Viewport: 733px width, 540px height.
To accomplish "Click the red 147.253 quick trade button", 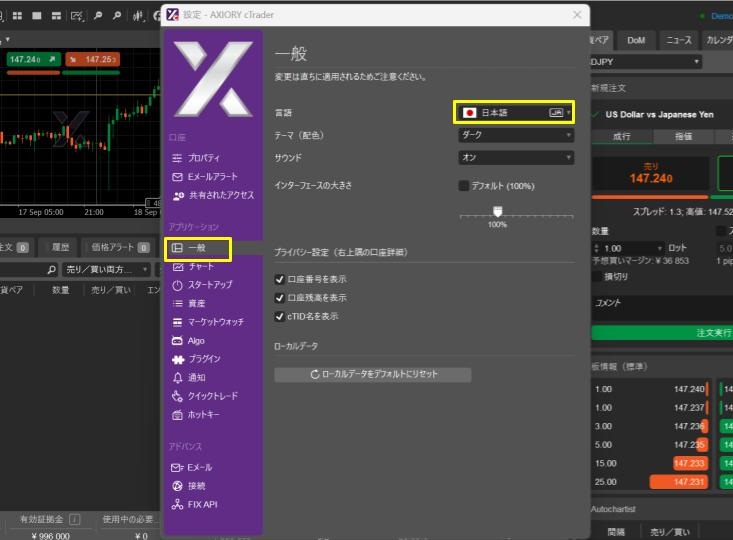I will click(x=93, y=59).
